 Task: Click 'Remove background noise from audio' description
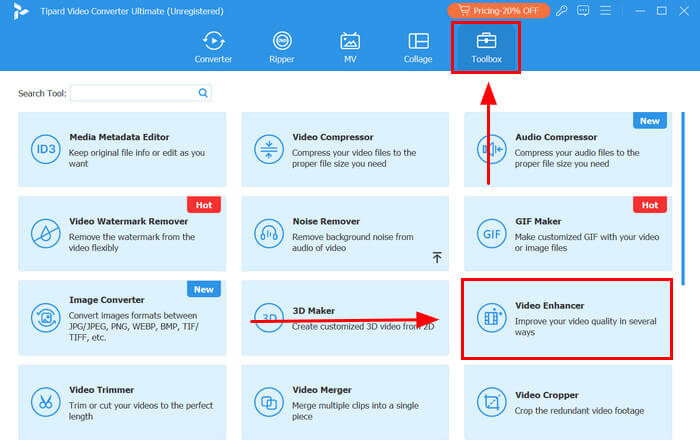353,242
